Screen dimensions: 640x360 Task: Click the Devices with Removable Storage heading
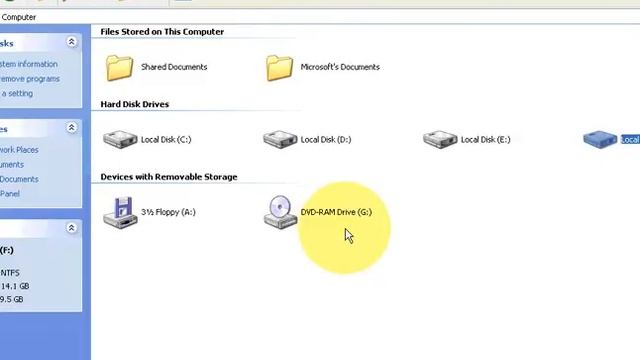(x=169, y=177)
